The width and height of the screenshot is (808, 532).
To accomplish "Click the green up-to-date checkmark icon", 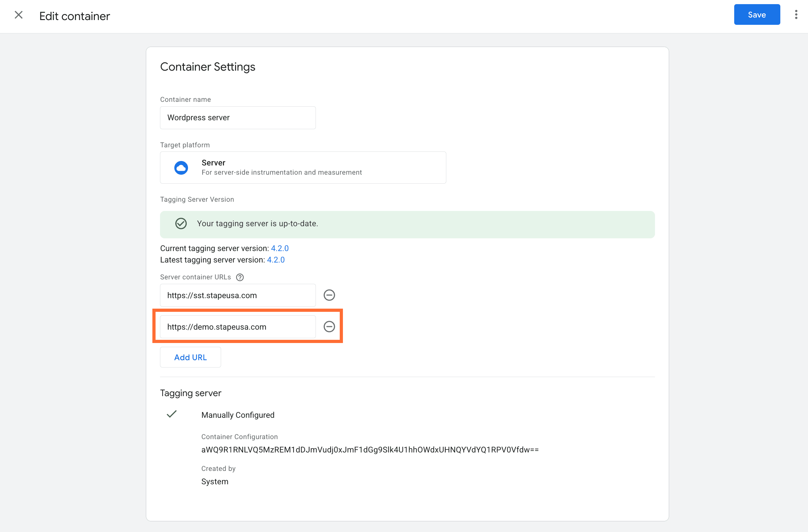I will 181,223.
